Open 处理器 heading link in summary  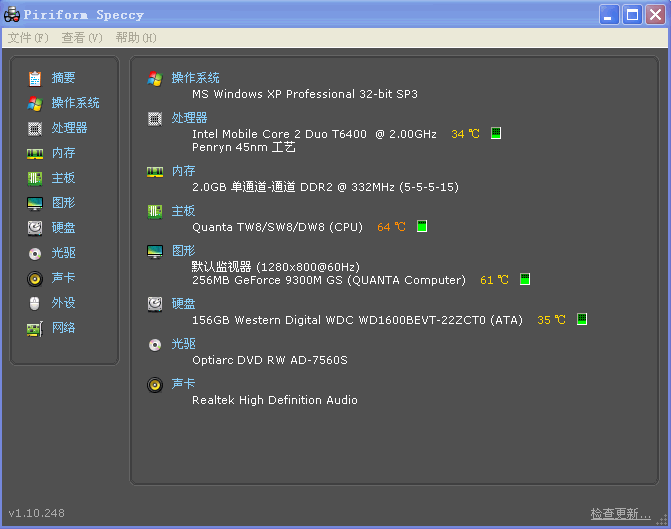pyautogui.click(x=190, y=118)
